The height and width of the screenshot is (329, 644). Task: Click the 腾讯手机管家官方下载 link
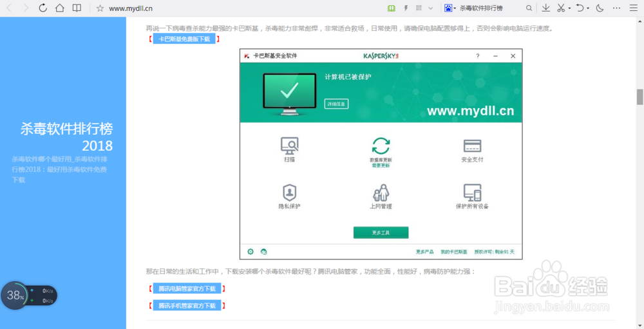[187, 306]
